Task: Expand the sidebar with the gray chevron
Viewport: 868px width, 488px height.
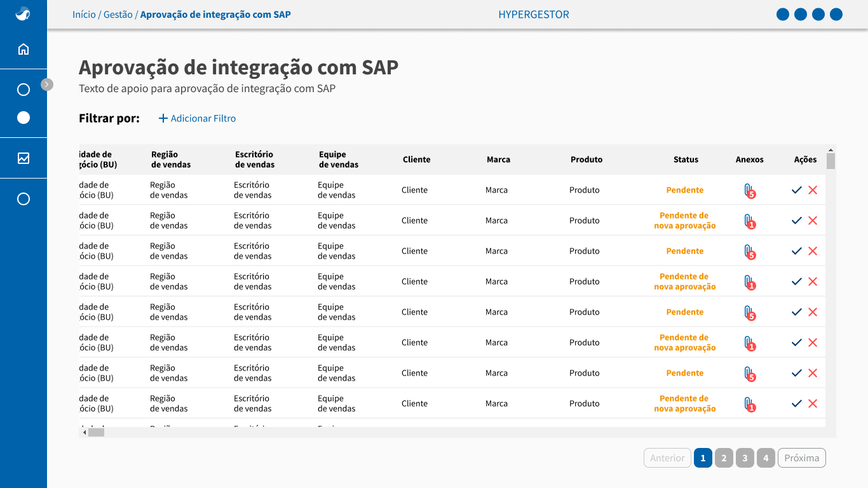Action: 47,84
